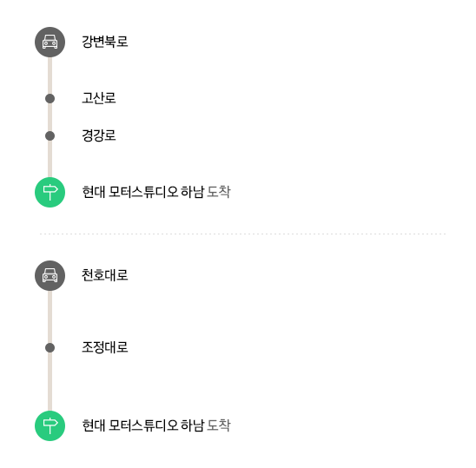Click the waypoint dot next to 조정대로
The height and width of the screenshot is (468, 476).
pyautogui.click(x=50, y=347)
